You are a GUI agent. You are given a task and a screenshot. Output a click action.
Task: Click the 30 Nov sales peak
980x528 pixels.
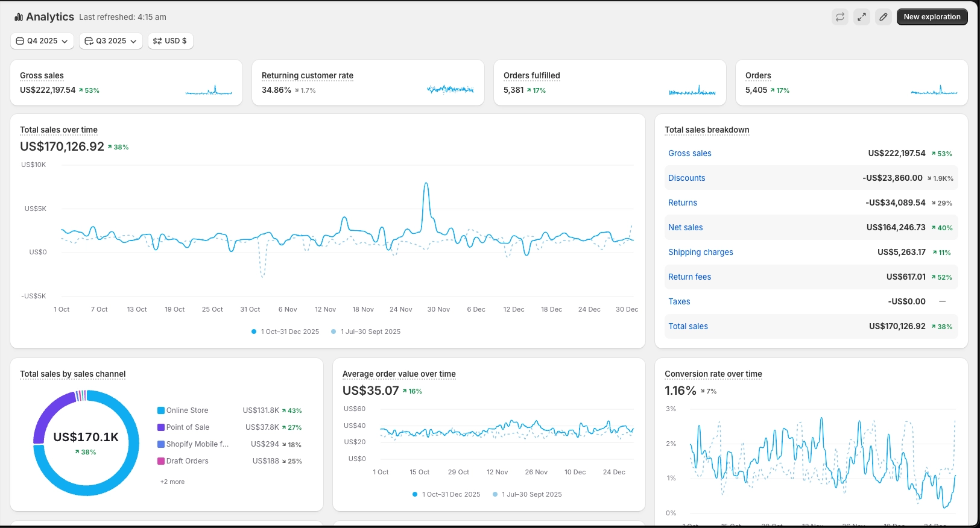(x=426, y=183)
